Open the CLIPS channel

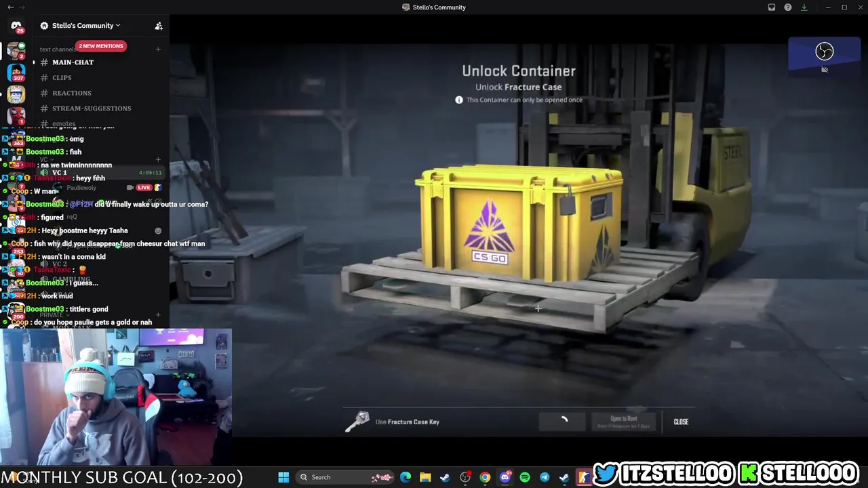pyautogui.click(x=62, y=77)
